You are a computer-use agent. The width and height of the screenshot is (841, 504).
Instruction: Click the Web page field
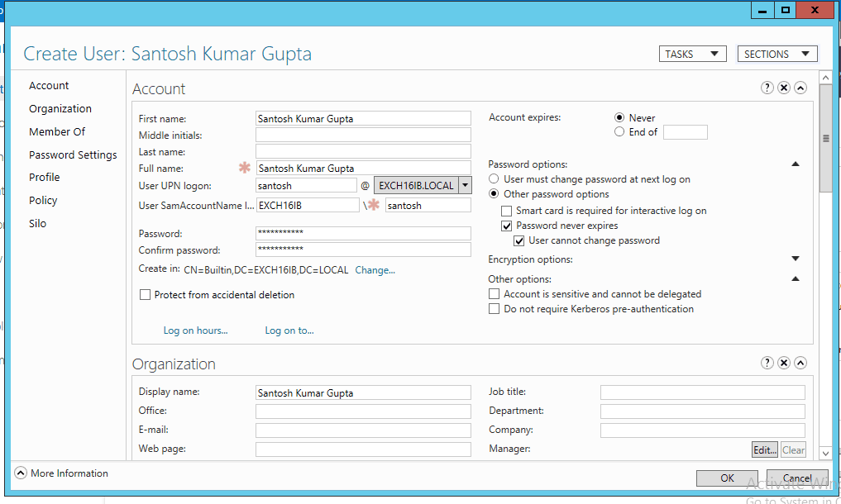[x=363, y=449]
